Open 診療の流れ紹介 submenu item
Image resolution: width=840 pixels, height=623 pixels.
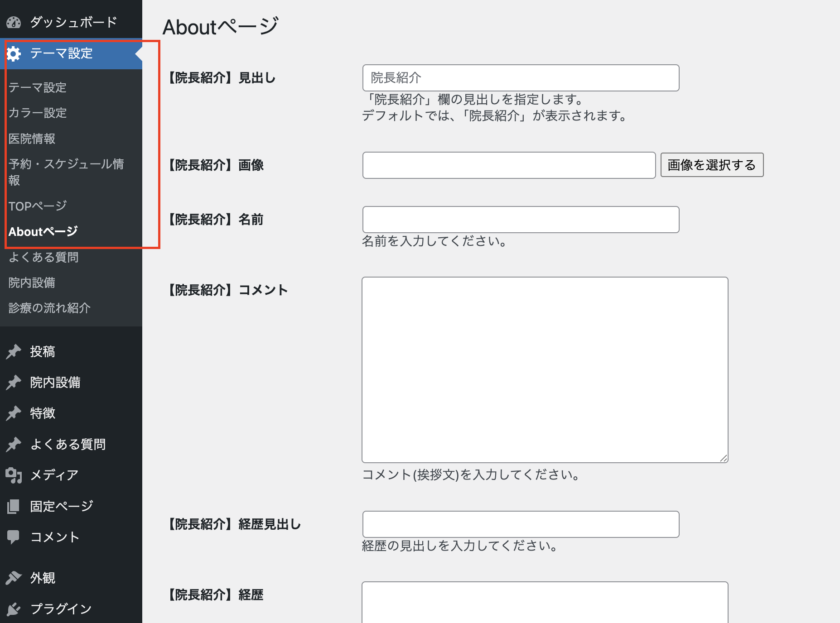tap(49, 308)
